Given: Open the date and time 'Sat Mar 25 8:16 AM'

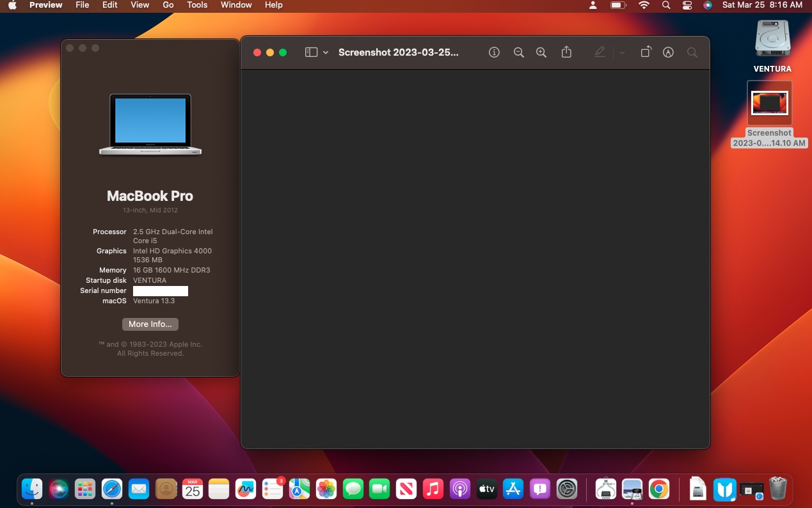Looking at the screenshot, I should coord(762,5).
